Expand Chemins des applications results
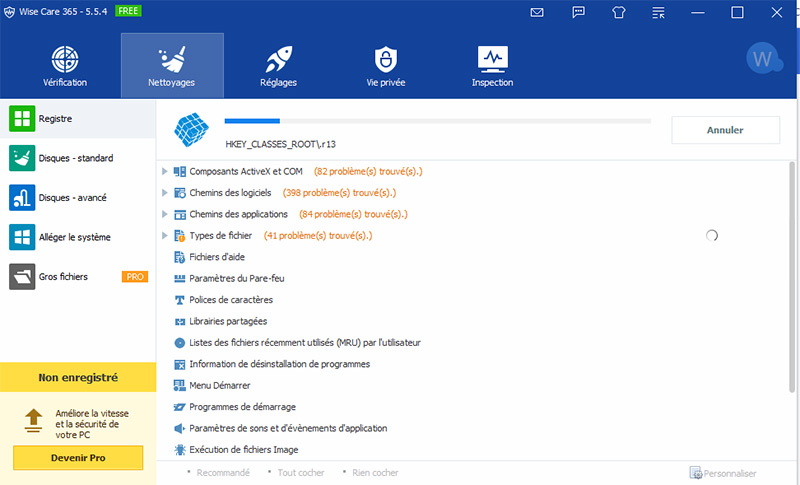Screen dimensions: 800x485 pos(164,214)
